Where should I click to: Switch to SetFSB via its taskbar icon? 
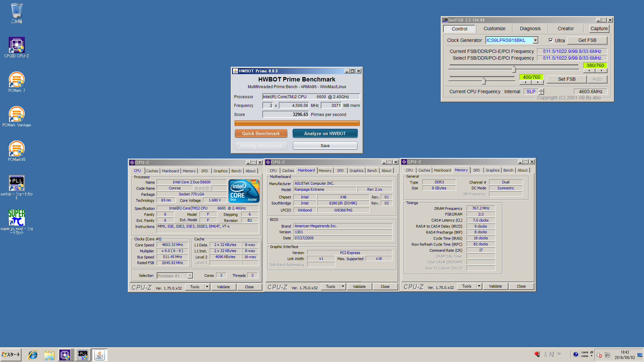[83, 355]
